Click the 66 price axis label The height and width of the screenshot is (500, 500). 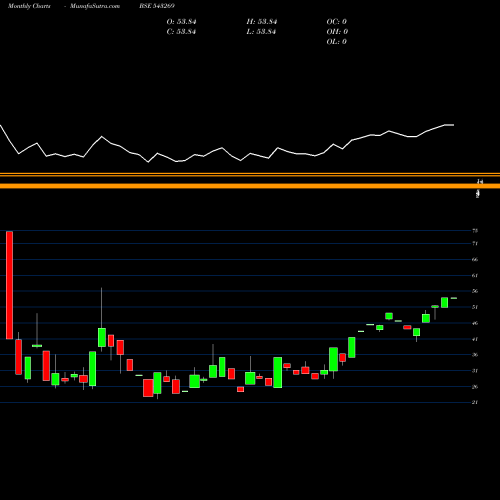475,259
